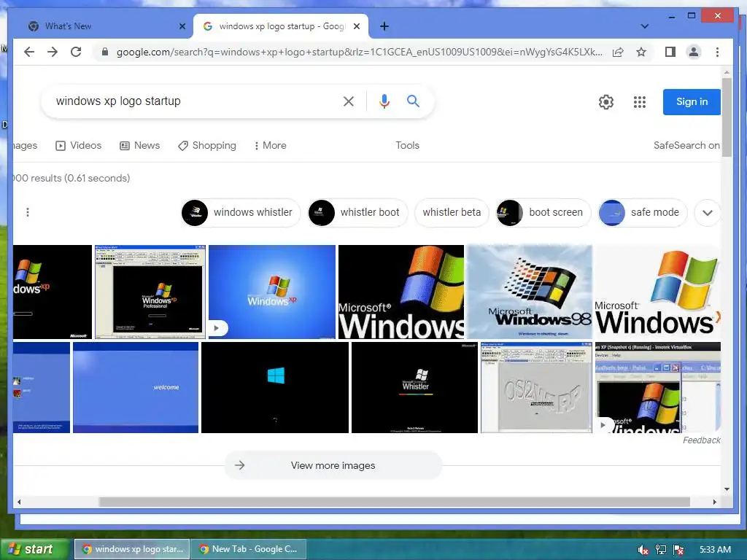The height and width of the screenshot is (560, 747).
Task: Go forward with the browser arrow
Action: click(53, 52)
